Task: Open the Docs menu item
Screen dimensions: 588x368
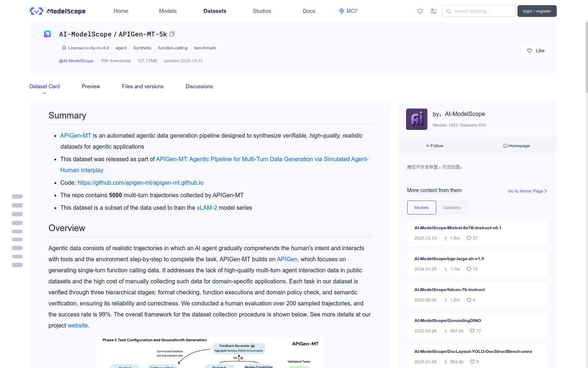Action: pos(309,11)
